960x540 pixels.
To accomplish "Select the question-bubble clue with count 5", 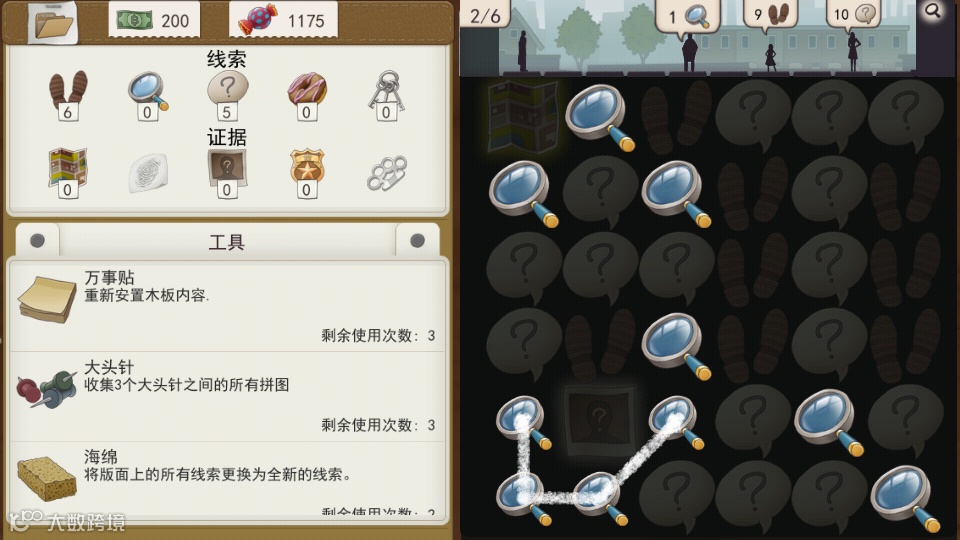I will [227, 95].
